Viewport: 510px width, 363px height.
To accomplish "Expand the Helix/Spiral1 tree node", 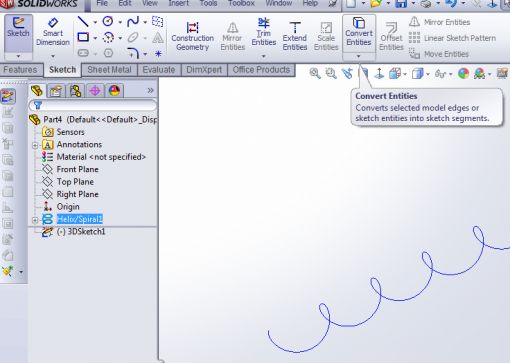I will (35, 220).
